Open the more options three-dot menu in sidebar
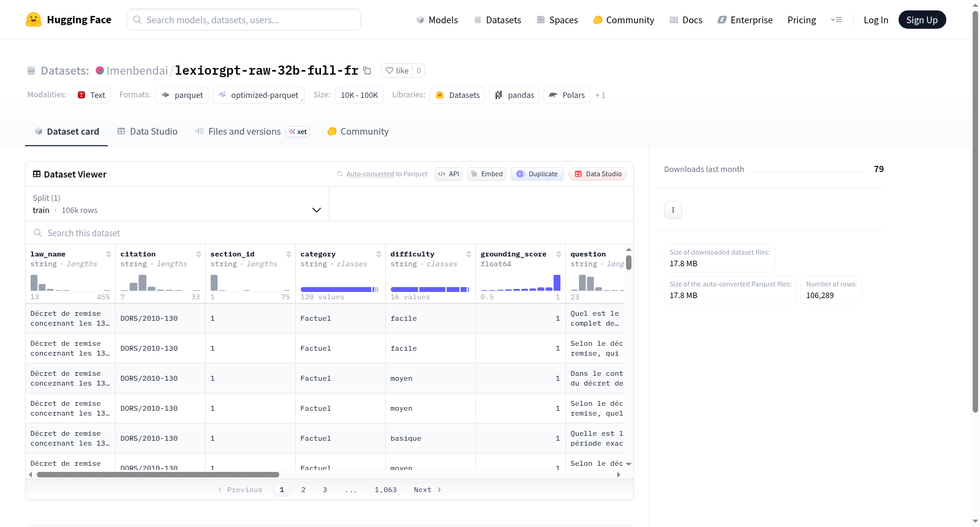Image resolution: width=980 pixels, height=527 pixels. pyautogui.click(x=673, y=210)
